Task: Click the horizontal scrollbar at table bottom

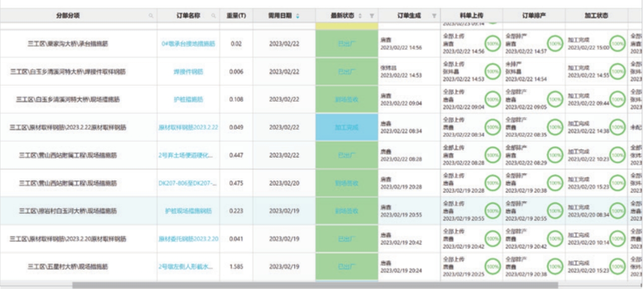Action: 315,286
